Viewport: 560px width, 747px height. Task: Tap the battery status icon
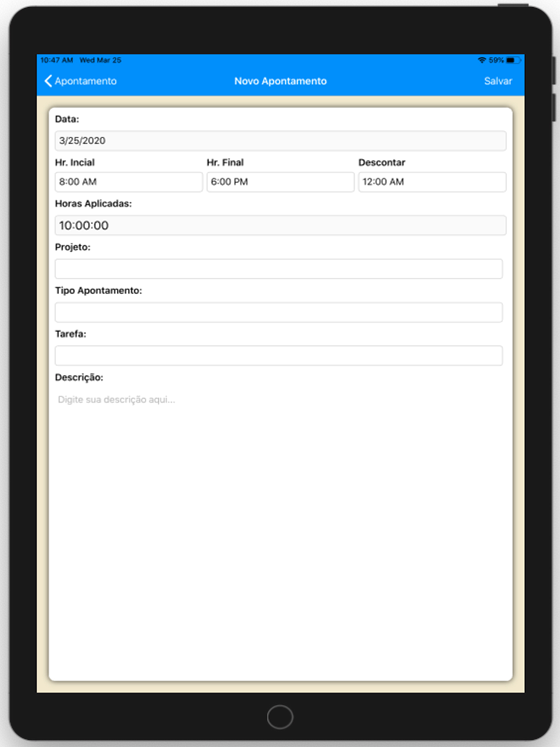[x=514, y=60]
